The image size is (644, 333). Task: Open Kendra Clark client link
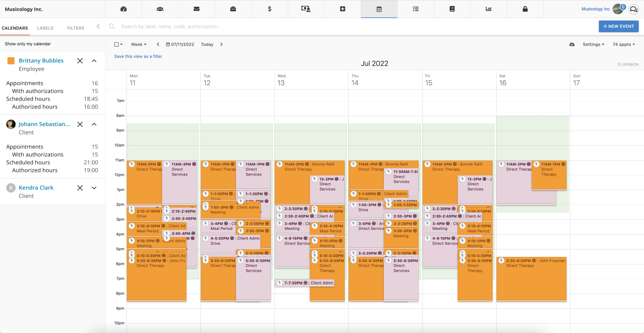36,188
